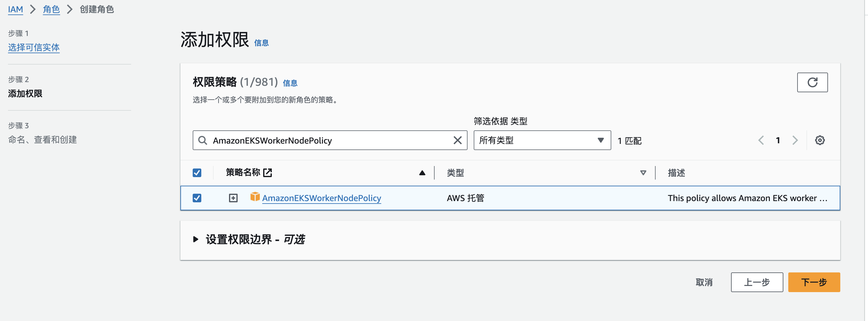Image resolution: width=868 pixels, height=321 pixels.
Task: Click current step 添加权限 in sidebar
Action: pos(25,93)
